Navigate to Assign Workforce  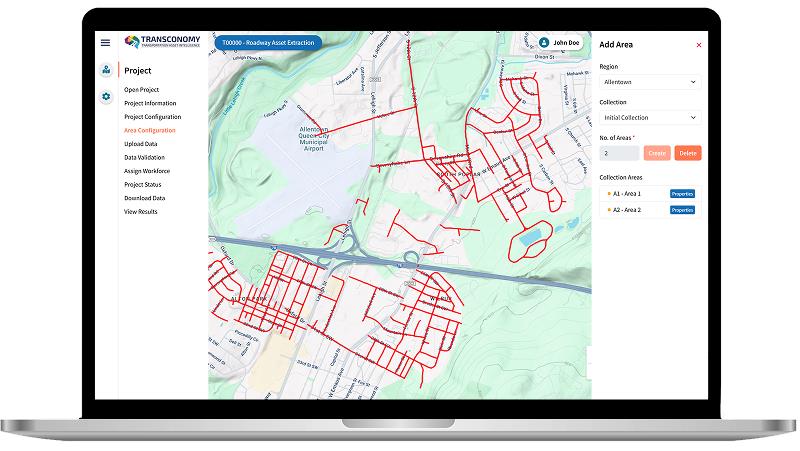pyautogui.click(x=147, y=171)
